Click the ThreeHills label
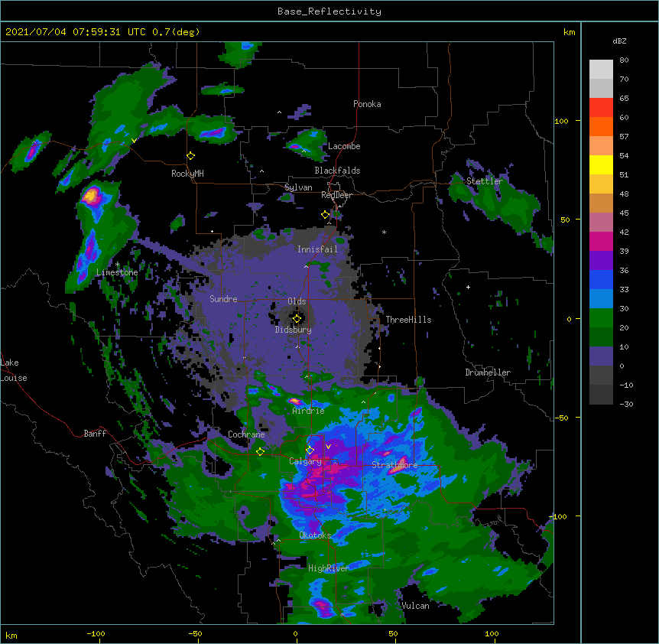Screen dimensions: 659x644 click(x=408, y=320)
